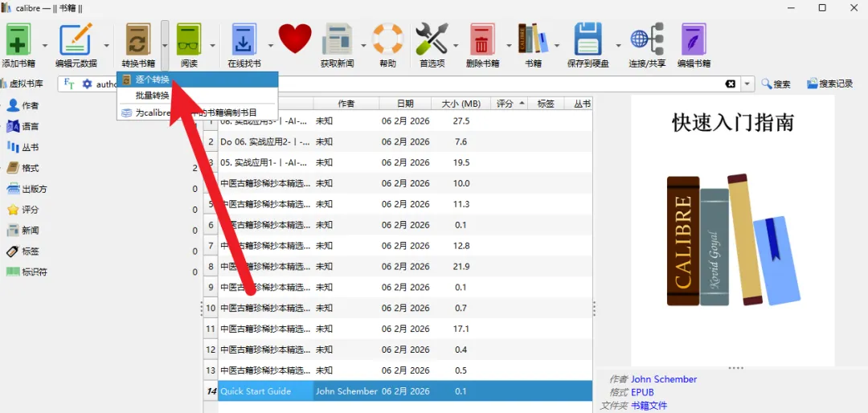
Task: Open the library (书籍) bookshelf icon
Action: click(x=533, y=39)
